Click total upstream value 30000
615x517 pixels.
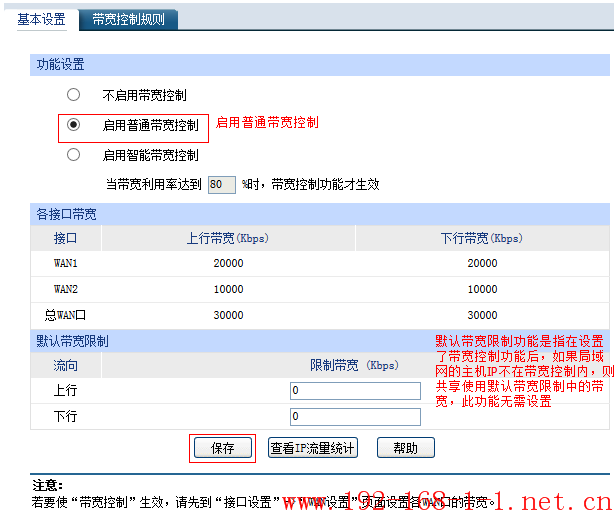coord(228,315)
